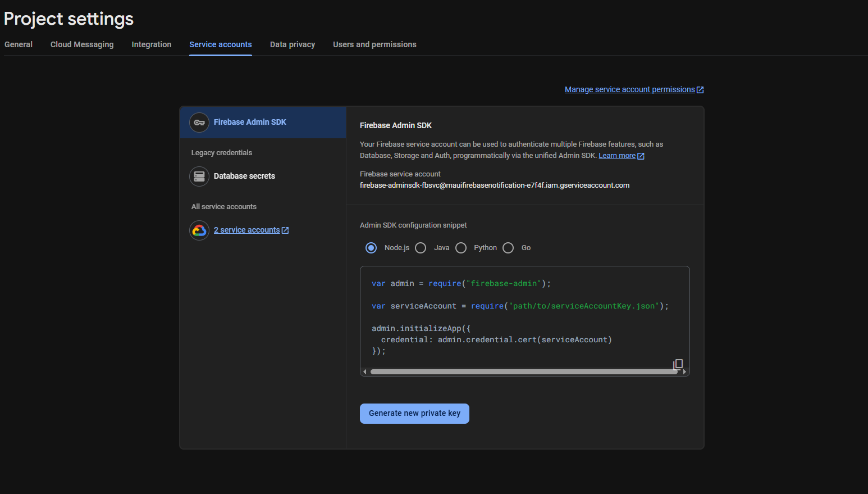868x494 pixels.
Task: Copy the code snippet with copy icon
Action: point(678,364)
